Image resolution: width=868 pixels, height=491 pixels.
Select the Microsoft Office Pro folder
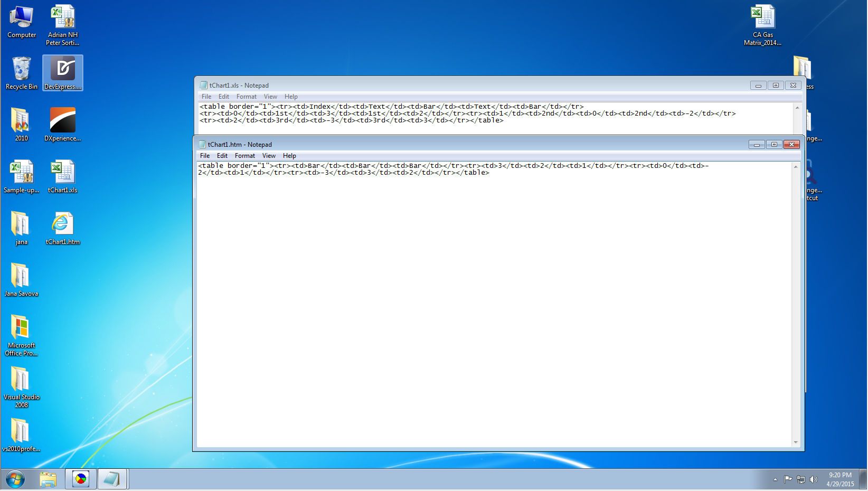click(21, 335)
